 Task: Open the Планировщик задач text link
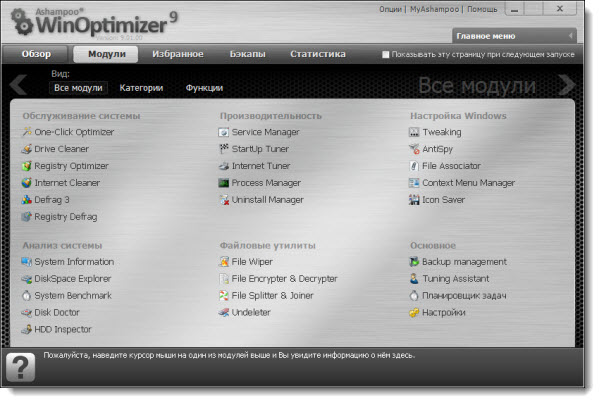point(464,295)
